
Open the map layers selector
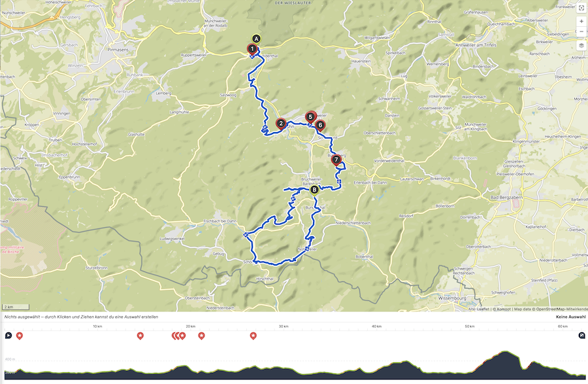tap(581, 45)
